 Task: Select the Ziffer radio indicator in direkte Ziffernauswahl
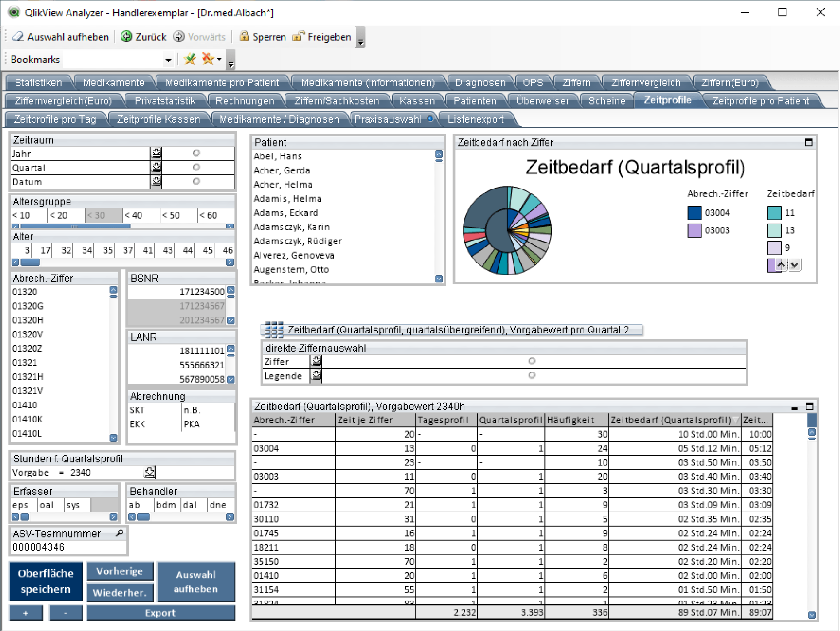[532, 361]
